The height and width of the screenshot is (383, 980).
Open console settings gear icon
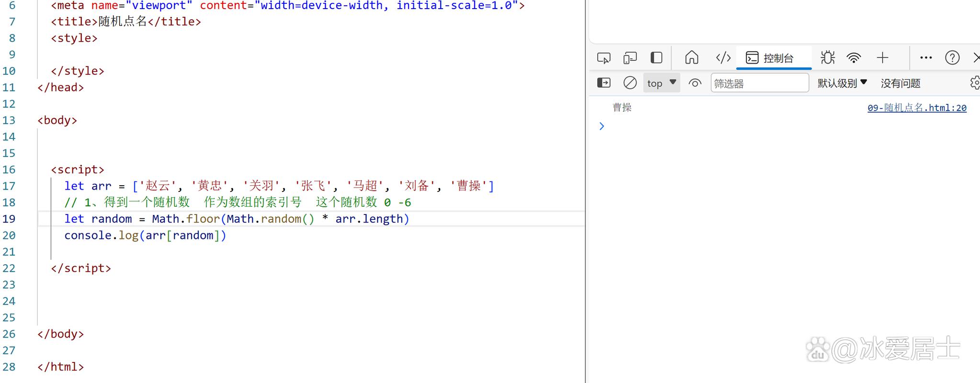click(975, 83)
